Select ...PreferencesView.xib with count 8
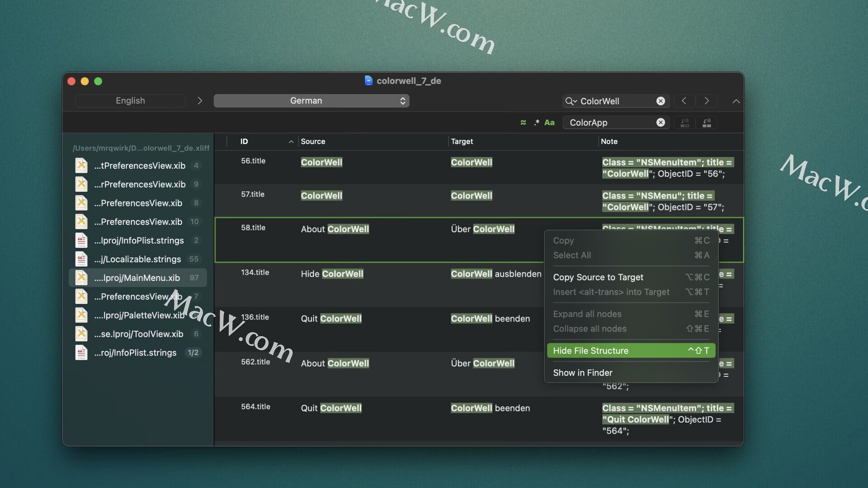The image size is (868, 488). coord(138,203)
